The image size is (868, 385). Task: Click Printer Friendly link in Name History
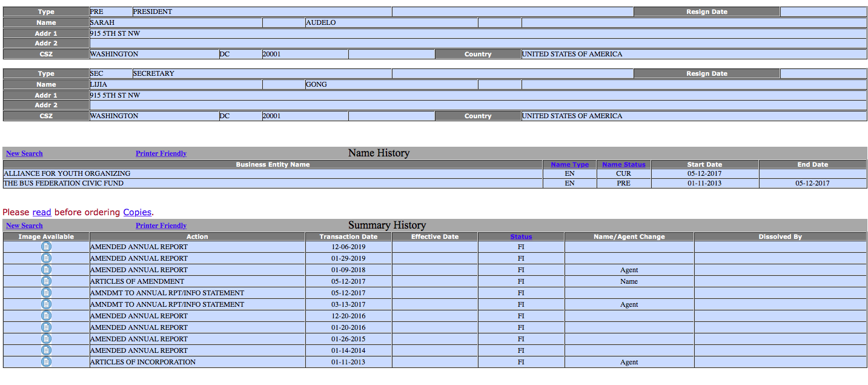161,153
